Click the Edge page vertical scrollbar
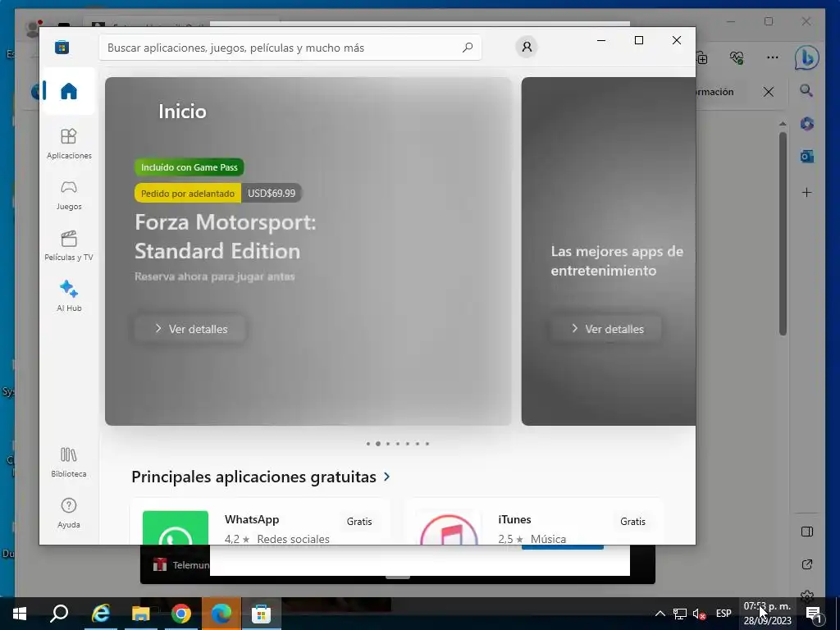 point(783,233)
